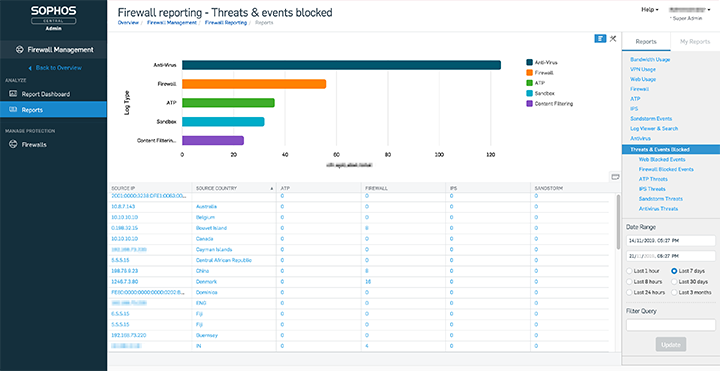Open the VPN Usage report
This screenshot has width=720, height=371.
(x=643, y=69)
